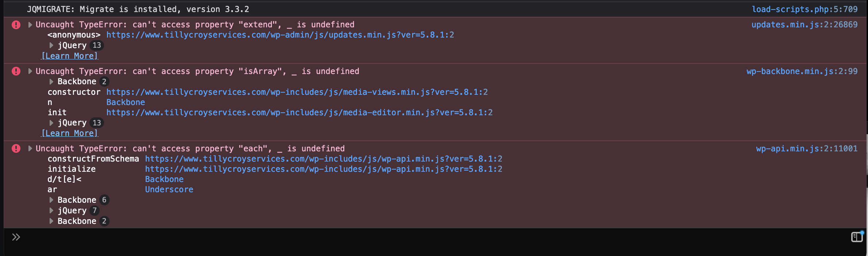Screen dimensions: 868x256
Task: Open the Learn More link under the isArray error
Action: tap(70, 133)
